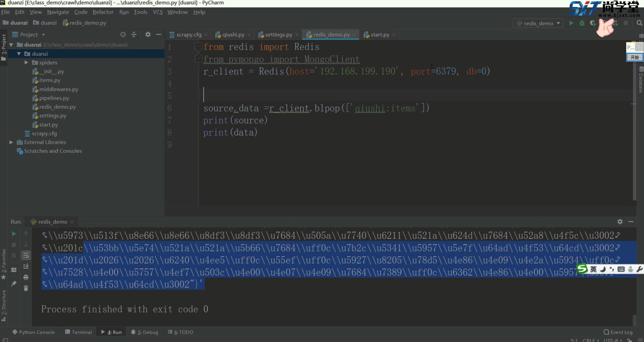Image resolution: width=644 pixels, height=342 pixels.
Task: Click the Down stack trace arrow in Run panel
Action: point(26,245)
